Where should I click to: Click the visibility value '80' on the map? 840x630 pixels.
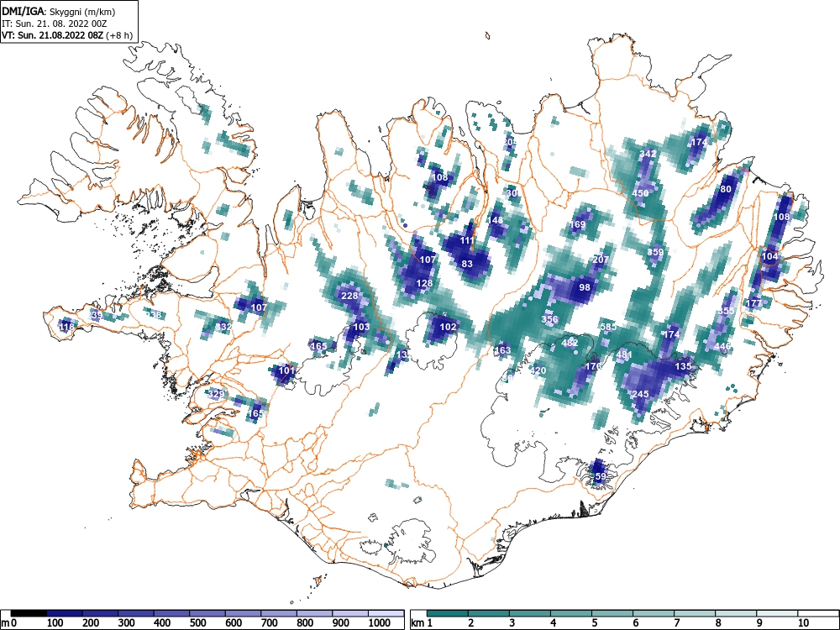tap(726, 189)
